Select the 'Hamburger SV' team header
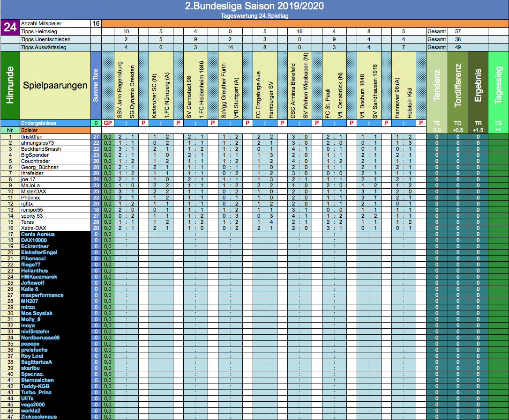This screenshot has height=420, width=509. tap(271, 100)
